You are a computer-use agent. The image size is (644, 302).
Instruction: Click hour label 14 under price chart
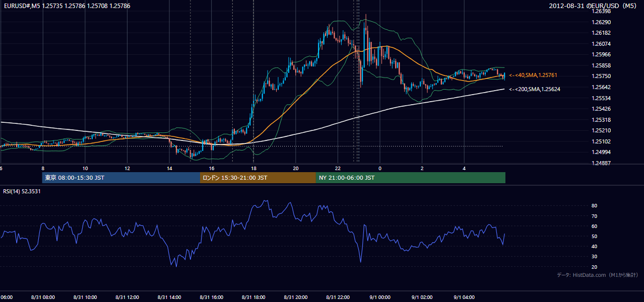169,169
